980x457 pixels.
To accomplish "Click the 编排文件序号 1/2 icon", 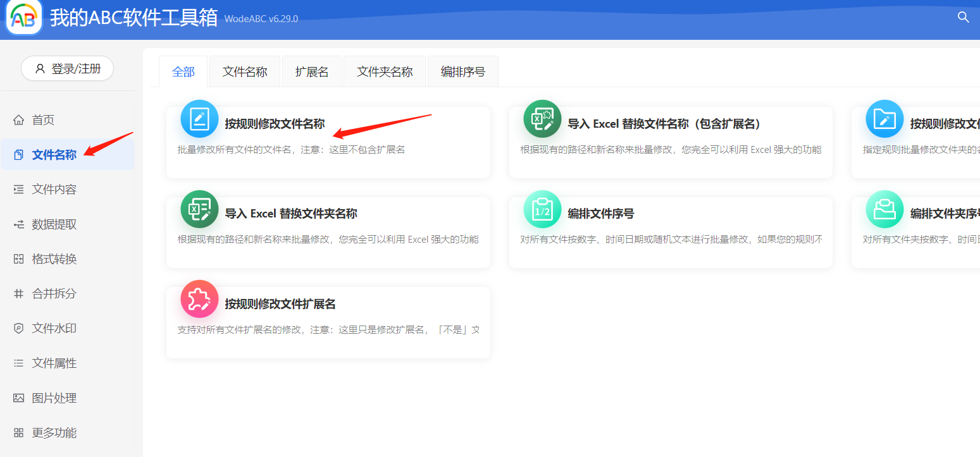I will point(542,209).
